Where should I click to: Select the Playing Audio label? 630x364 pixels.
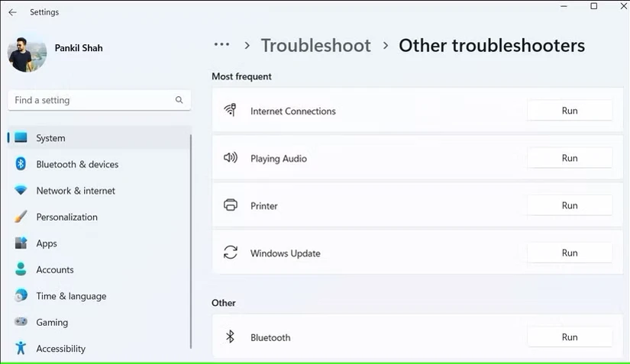(279, 159)
